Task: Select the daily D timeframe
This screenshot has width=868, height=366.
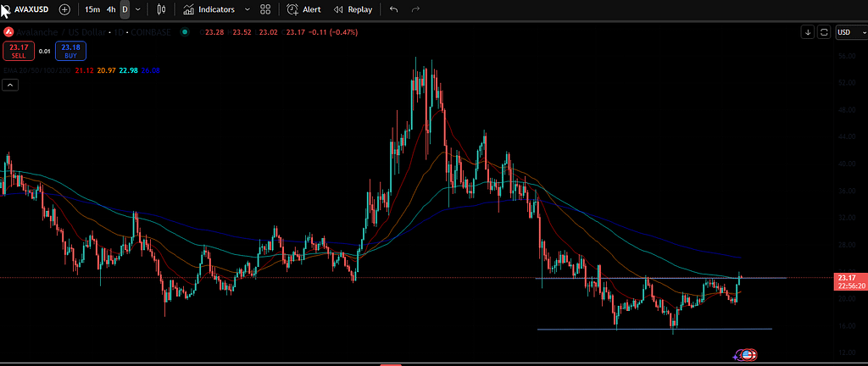Action: coord(125,9)
